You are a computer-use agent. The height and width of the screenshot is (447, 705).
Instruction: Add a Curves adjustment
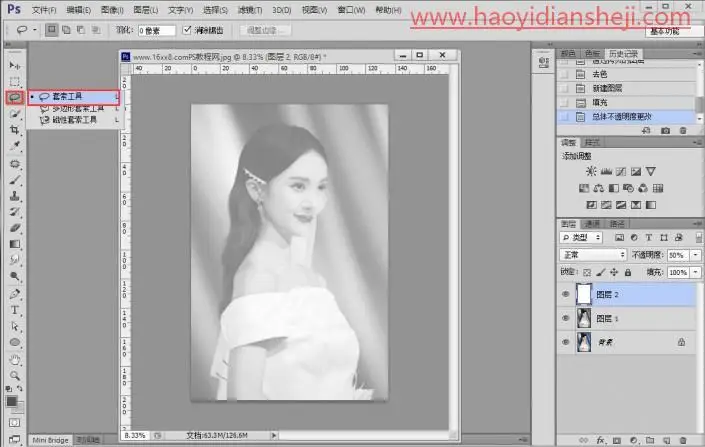tap(621, 171)
